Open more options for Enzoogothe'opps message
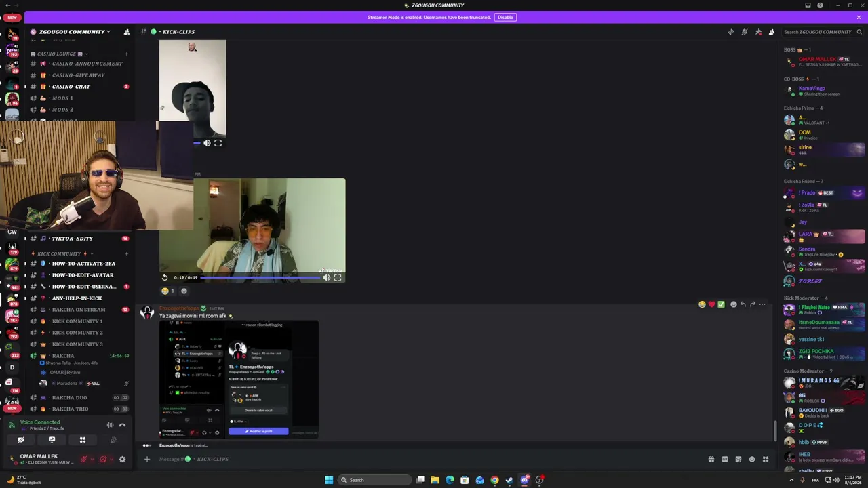The width and height of the screenshot is (868, 488). point(762,304)
